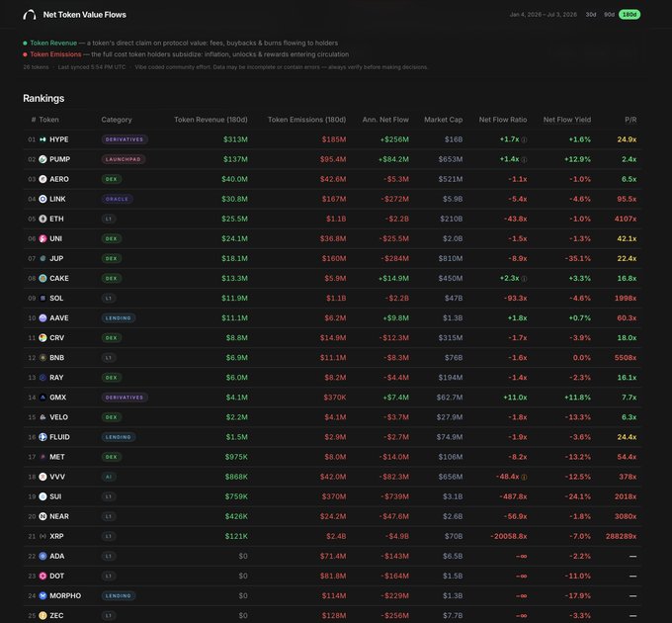
Task: Click the ETH token icon
Action: click(42, 219)
